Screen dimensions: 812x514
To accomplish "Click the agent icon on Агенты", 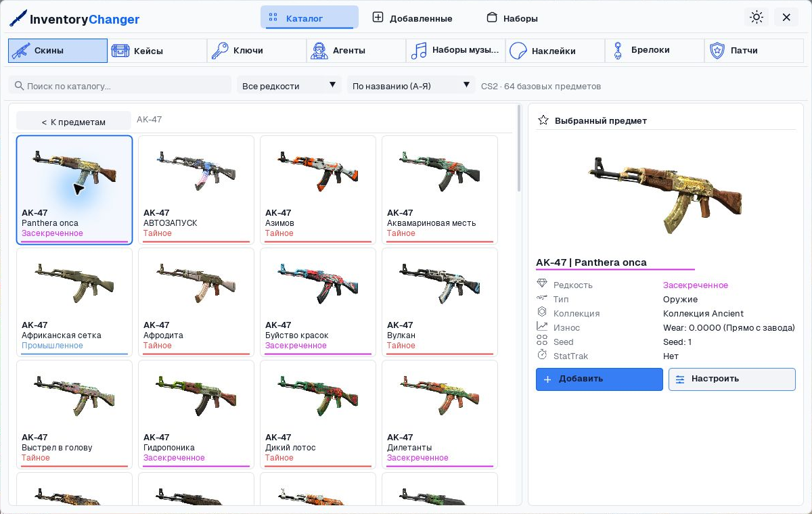I will tap(319, 51).
